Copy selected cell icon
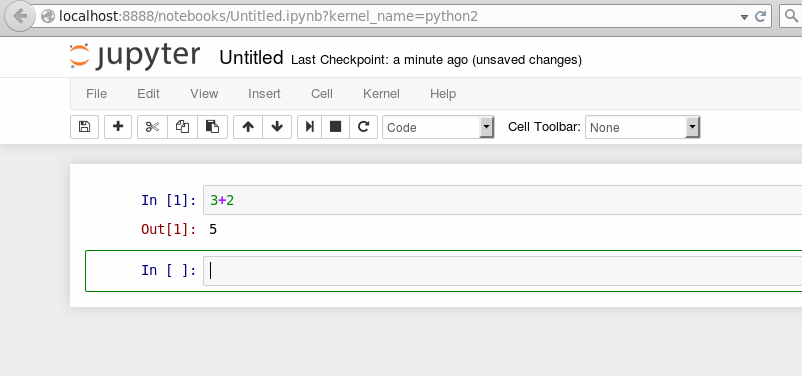 (x=183, y=127)
